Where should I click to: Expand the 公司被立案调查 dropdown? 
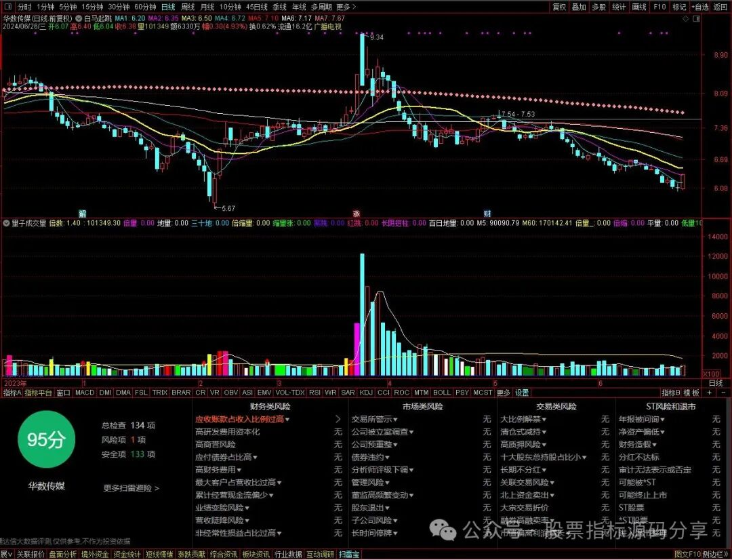(383, 432)
